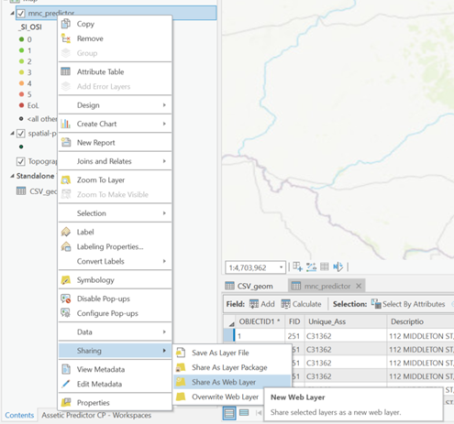This screenshot has height=424, width=454.
Task: Open Assetic Predictor CP - Workspaces tab
Action: pyautogui.click(x=96, y=415)
